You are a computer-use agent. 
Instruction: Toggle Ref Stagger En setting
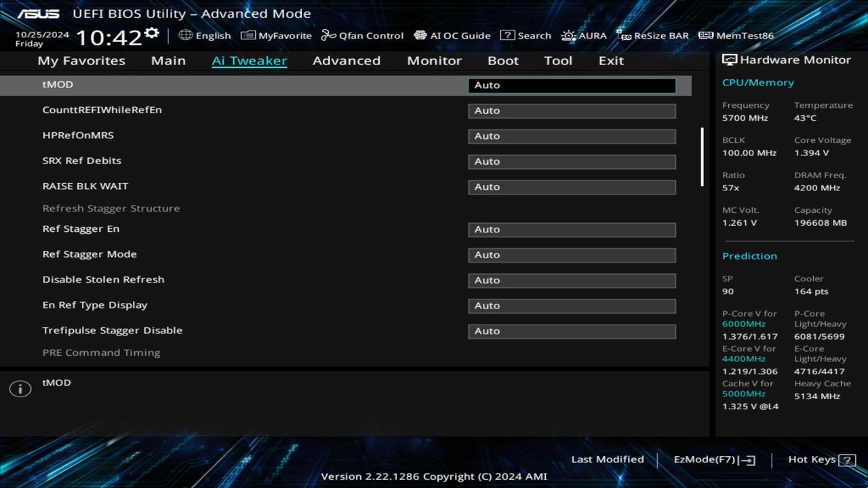pyautogui.click(x=571, y=229)
